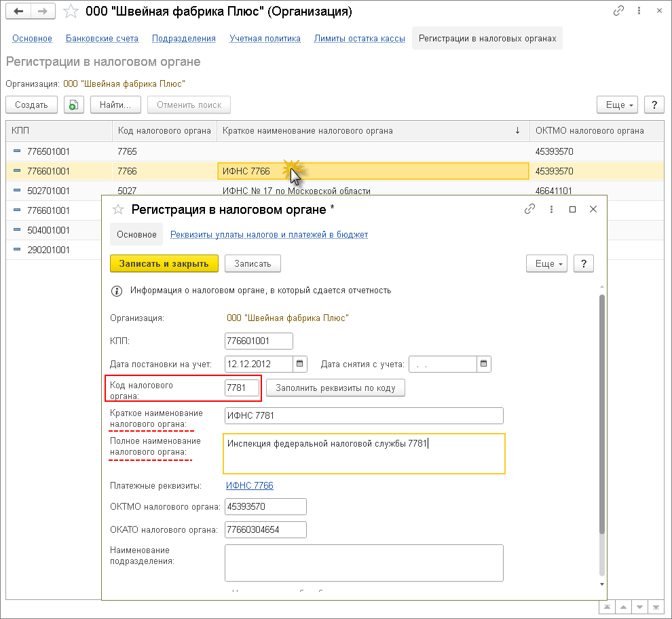Switch to Учетная политика tab
The image size is (672, 619).
265,39
